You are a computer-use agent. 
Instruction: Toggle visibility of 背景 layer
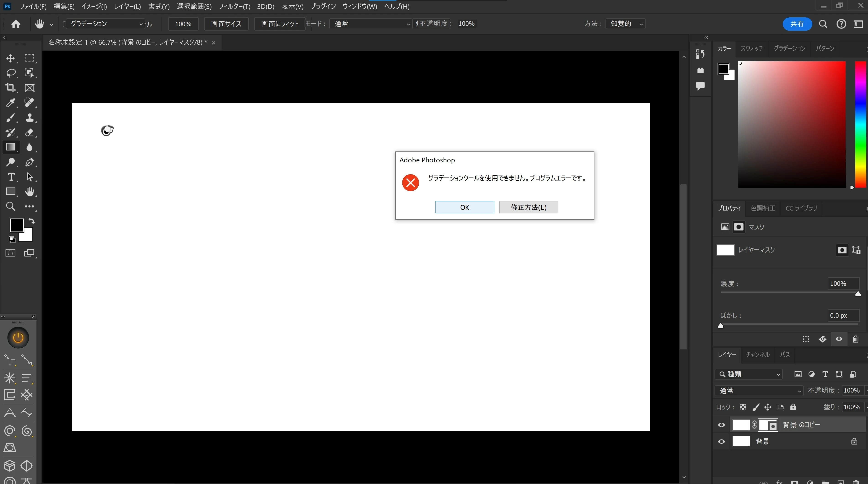721,442
